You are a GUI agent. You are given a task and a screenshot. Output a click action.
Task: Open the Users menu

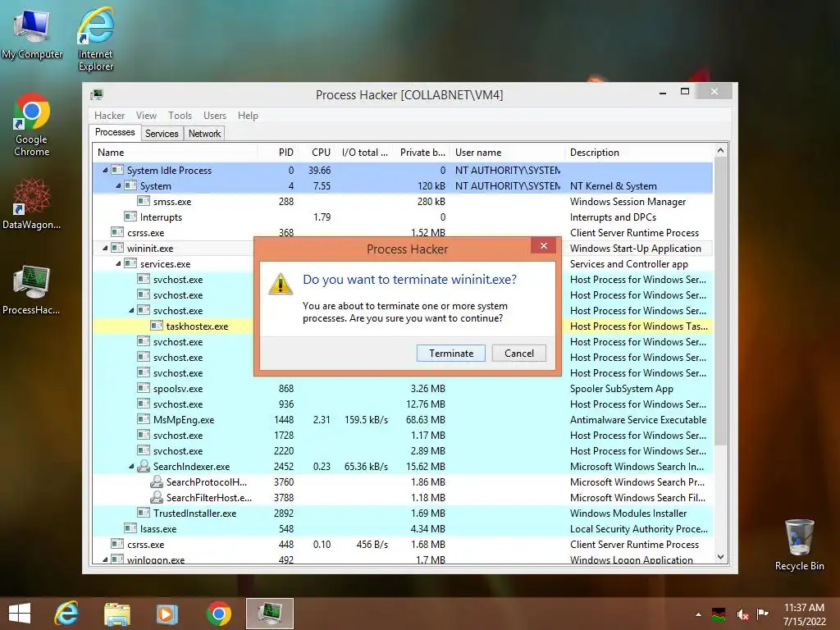pos(215,116)
